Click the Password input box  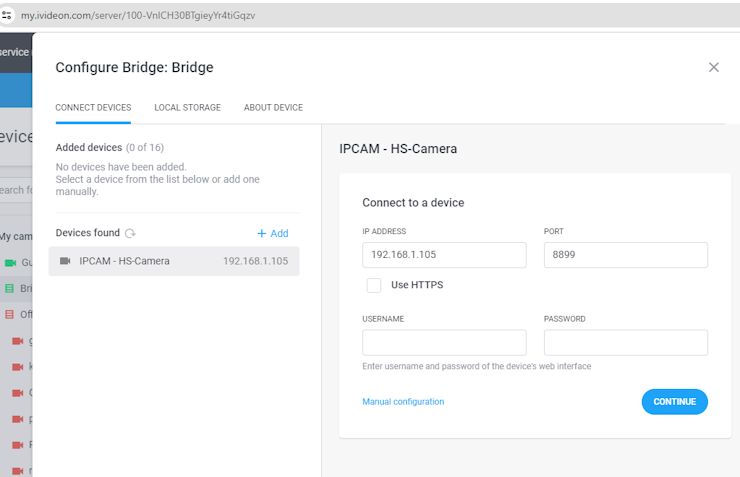pos(625,343)
